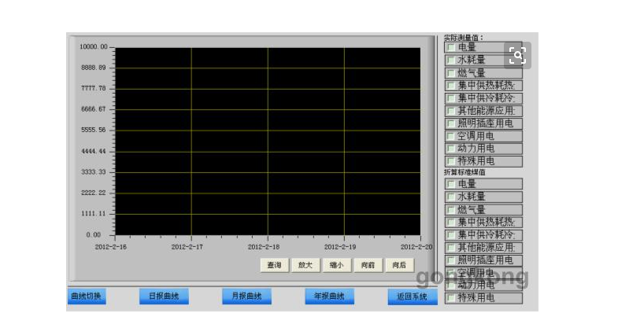Click x-axis date 2012-2-20
The height and width of the screenshot is (317, 644).
point(416,247)
